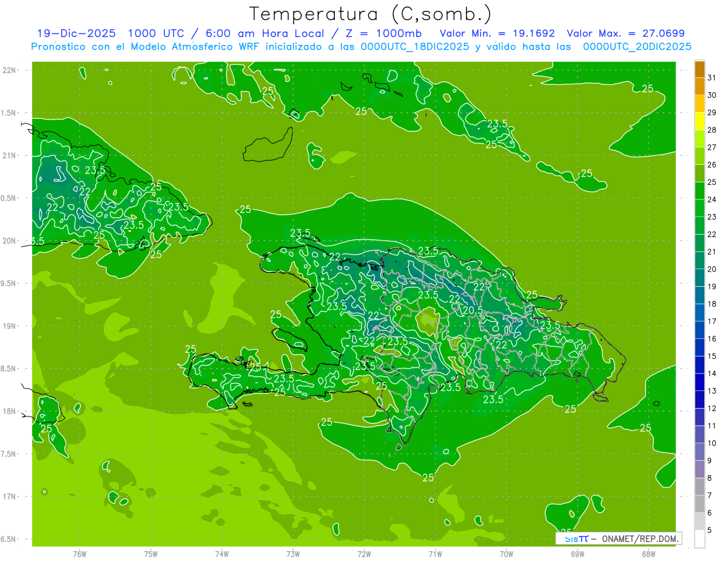
Task: Click the "19N" latitude axis label
Action: 9,326
